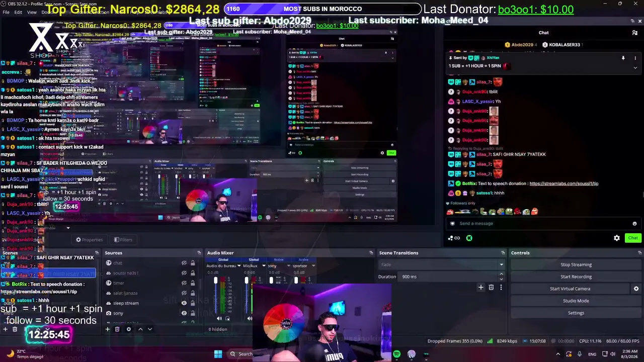Increase transition duration value

[x=501, y=275]
